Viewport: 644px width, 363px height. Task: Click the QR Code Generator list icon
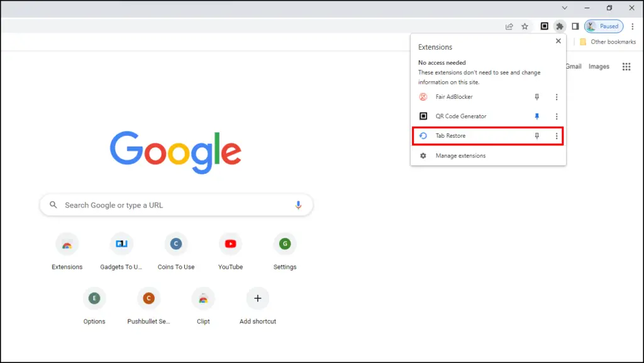click(423, 116)
